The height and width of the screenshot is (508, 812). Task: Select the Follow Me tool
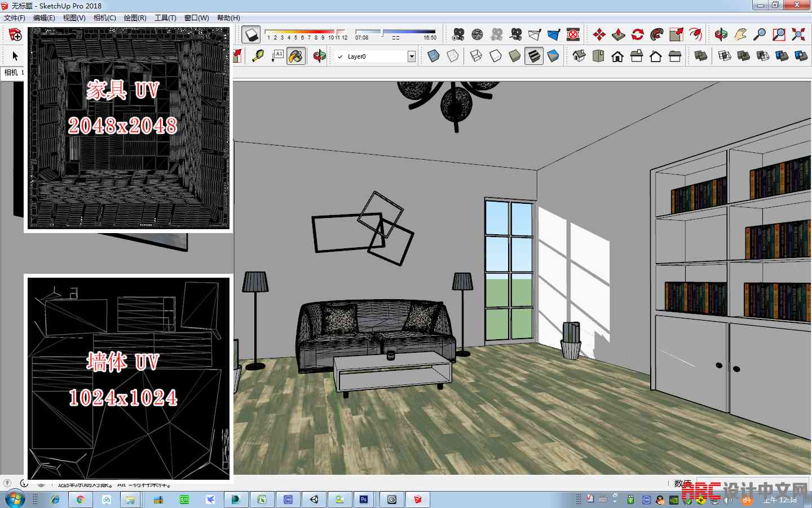pos(657,34)
